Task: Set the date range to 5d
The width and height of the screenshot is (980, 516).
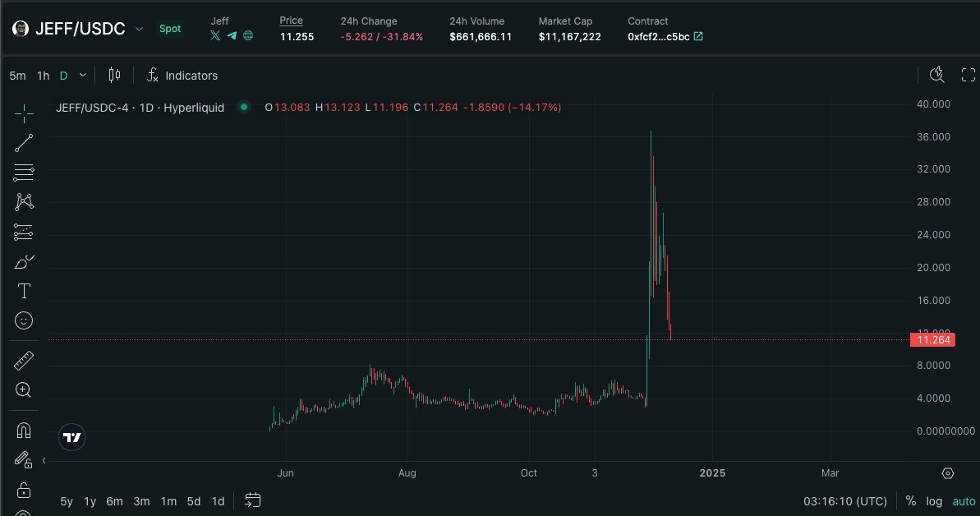Action: point(194,501)
